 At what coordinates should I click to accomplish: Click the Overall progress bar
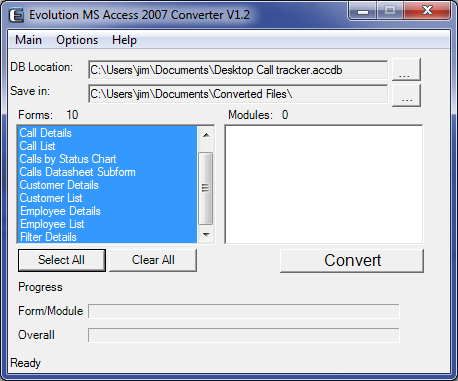tap(244, 335)
